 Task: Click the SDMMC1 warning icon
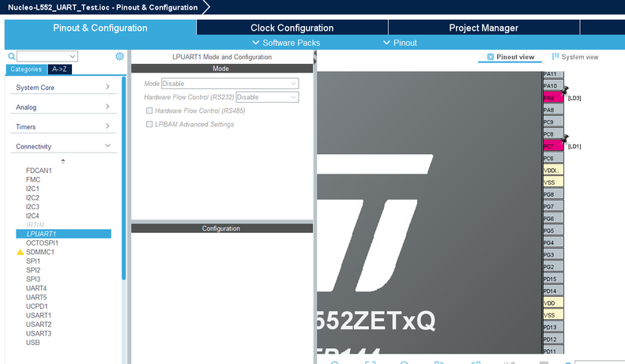21,252
